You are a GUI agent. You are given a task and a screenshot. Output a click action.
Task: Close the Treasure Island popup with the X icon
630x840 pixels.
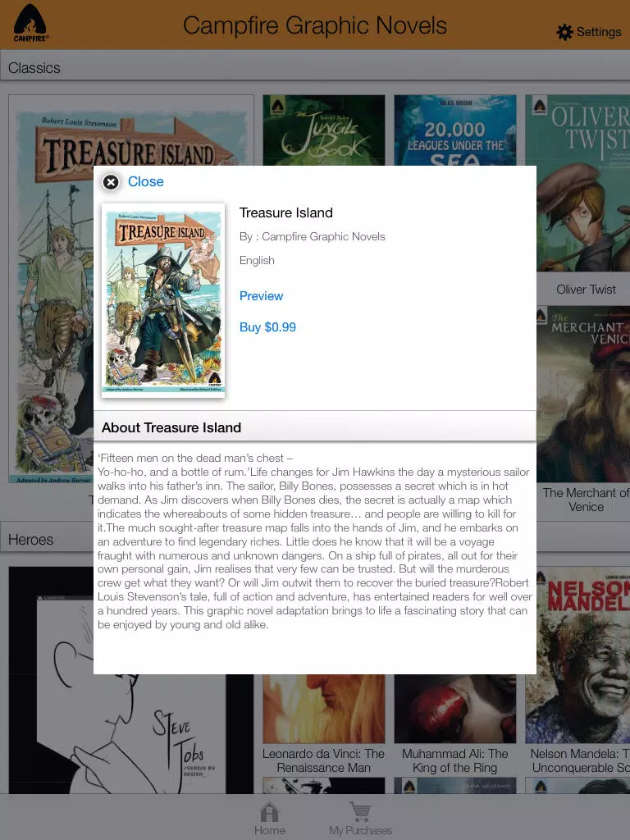(111, 182)
